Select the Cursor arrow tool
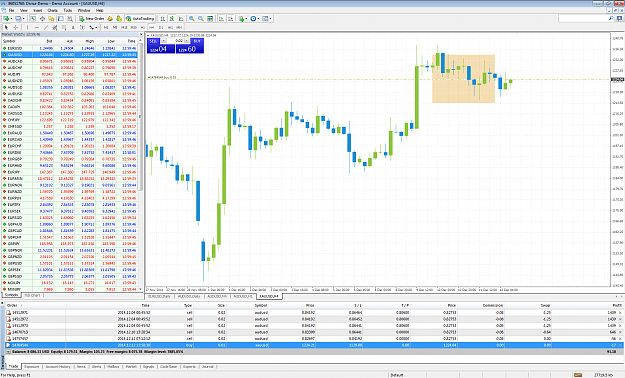This screenshot has height=378, width=625. (6, 28)
